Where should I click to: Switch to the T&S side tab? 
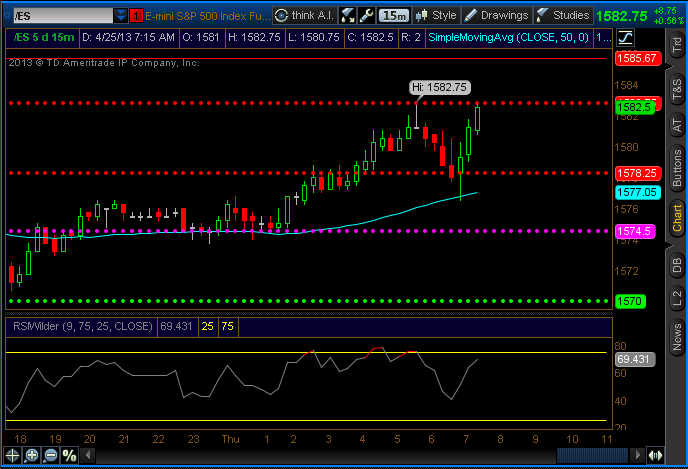pyautogui.click(x=677, y=90)
